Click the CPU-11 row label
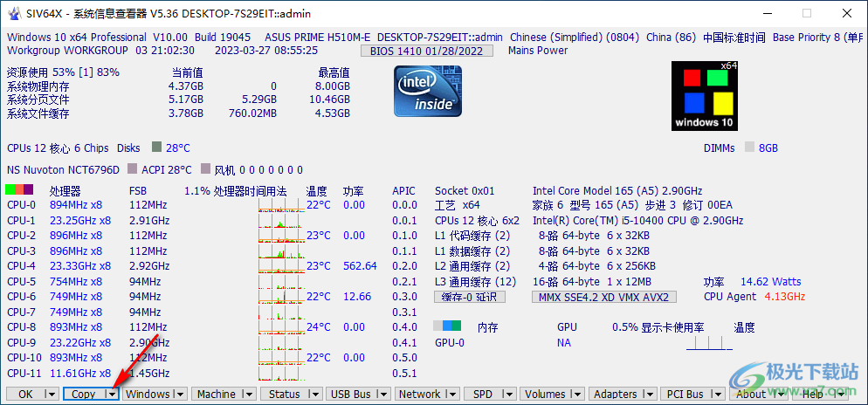This screenshot has height=405, width=868. pos(24,373)
